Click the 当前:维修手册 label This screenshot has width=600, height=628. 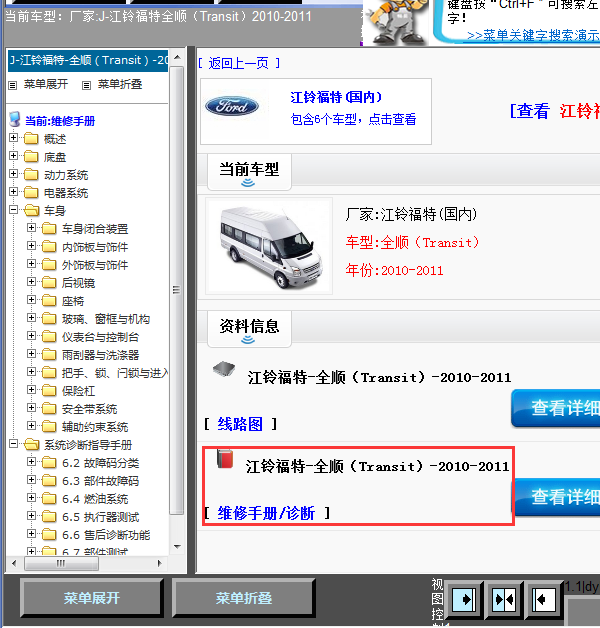coord(60,121)
